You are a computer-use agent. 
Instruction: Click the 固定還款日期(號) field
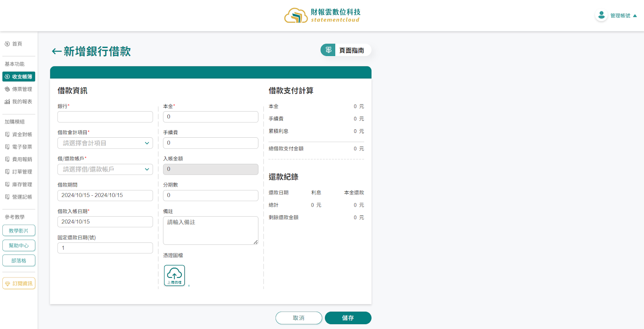click(105, 248)
